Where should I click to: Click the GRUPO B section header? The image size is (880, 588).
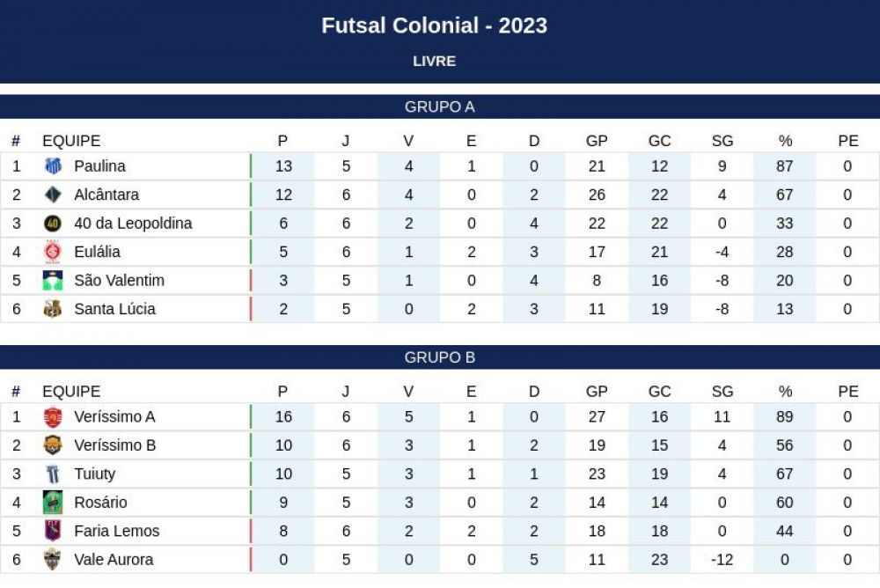point(440,357)
